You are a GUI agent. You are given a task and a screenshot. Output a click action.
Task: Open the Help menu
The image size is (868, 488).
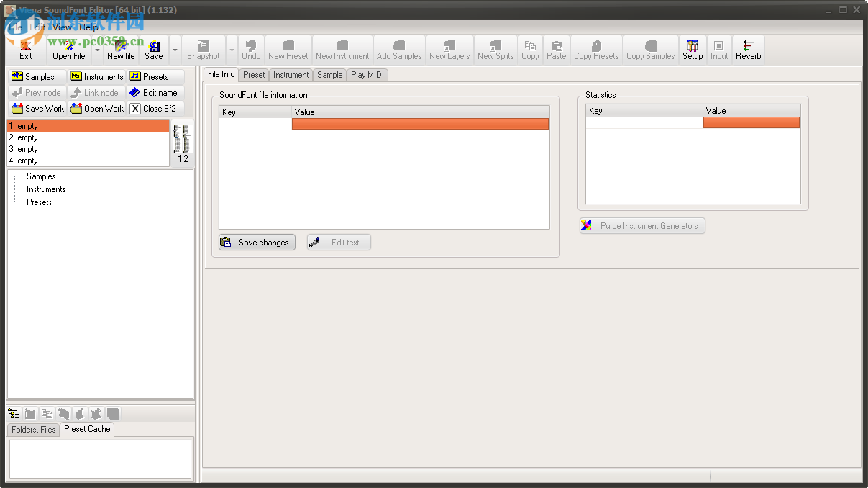(88, 27)
